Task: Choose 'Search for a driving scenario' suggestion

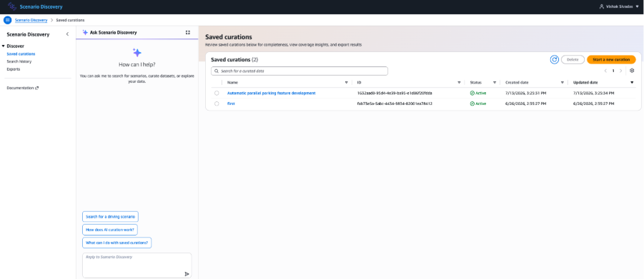Action: (110, 216)
